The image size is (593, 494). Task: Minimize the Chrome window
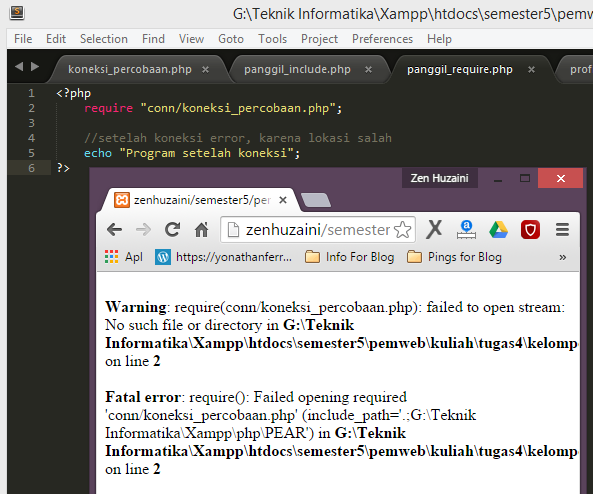coord(498,179)
